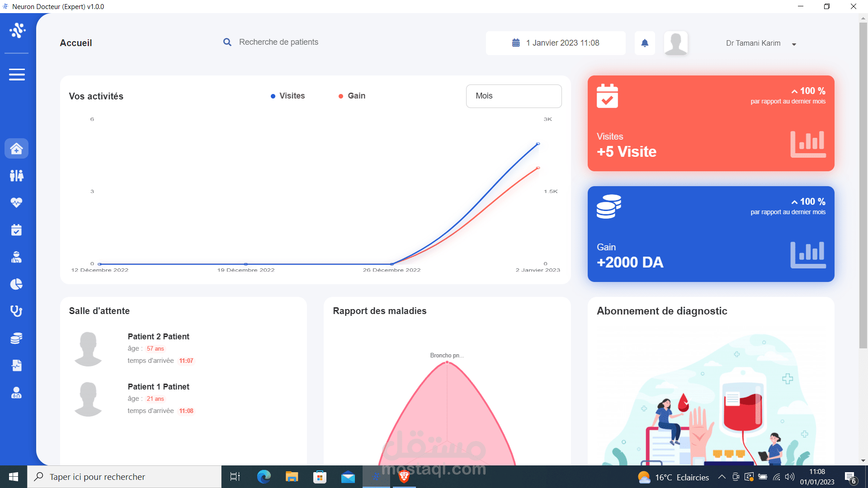The height and width of the screenshot is (488, 868).
Task: Open the calendar checkmark sidebar icon
Action: point(17,230)
